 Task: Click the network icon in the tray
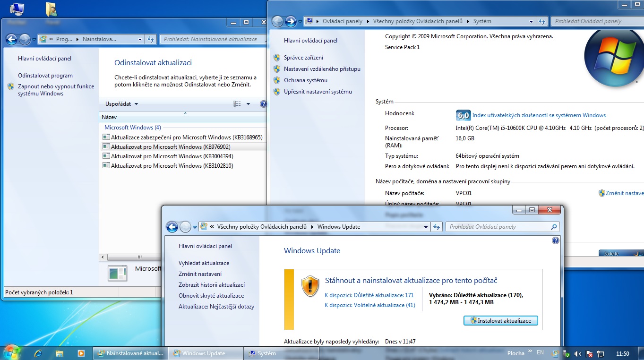click(x=601, y=353)
